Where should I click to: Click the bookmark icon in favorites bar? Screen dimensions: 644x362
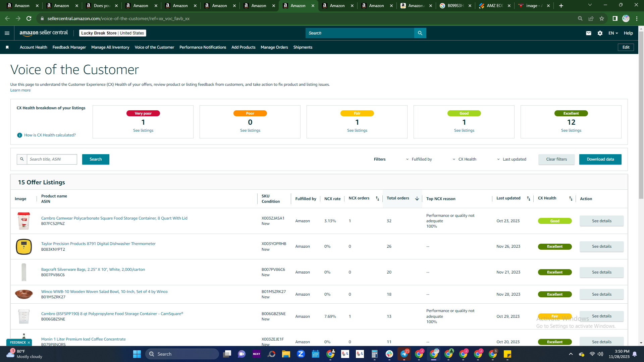[x=7, y=47]
